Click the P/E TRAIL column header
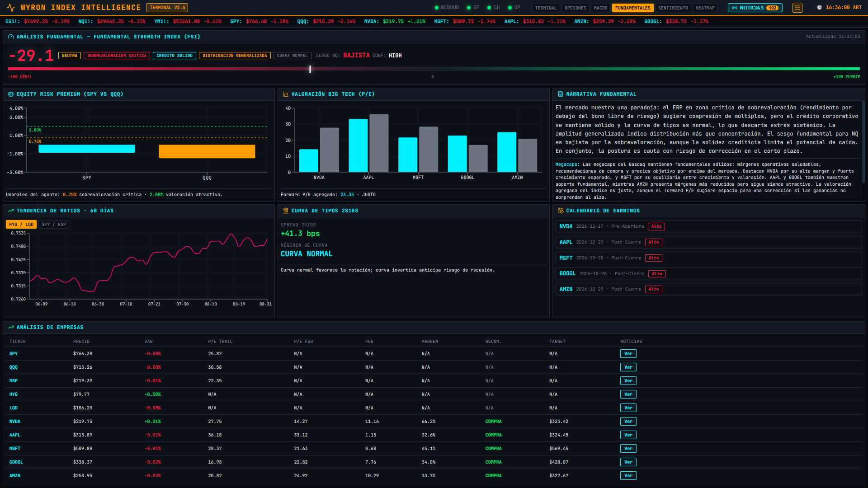Image resolution: width=868 pixels, height=488 pixels. [220, 342]
